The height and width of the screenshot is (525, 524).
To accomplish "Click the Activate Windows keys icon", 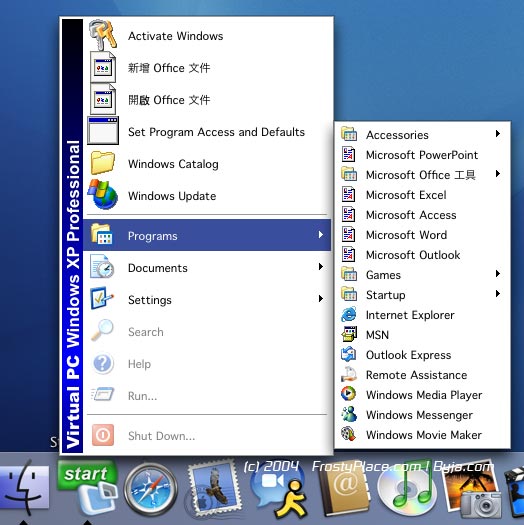I will pos(103,35).
